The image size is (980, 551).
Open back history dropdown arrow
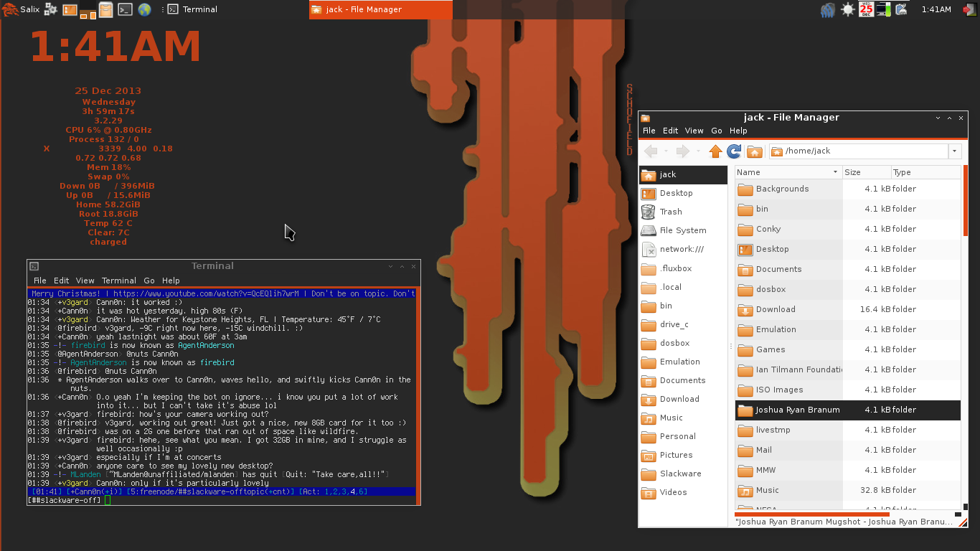pyautogui.click(x=666, y=151)
